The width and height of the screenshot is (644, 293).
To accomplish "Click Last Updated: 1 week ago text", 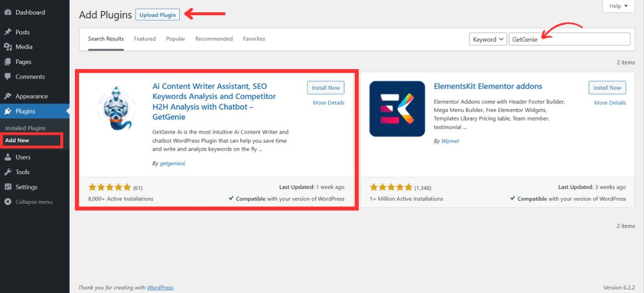I will (x=311, y=187).
